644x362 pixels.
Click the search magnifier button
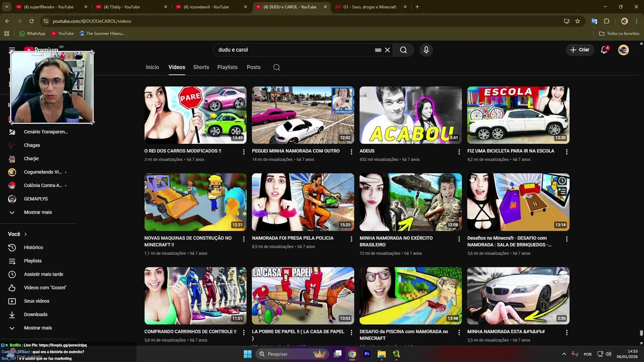click(x=404, y=50)
